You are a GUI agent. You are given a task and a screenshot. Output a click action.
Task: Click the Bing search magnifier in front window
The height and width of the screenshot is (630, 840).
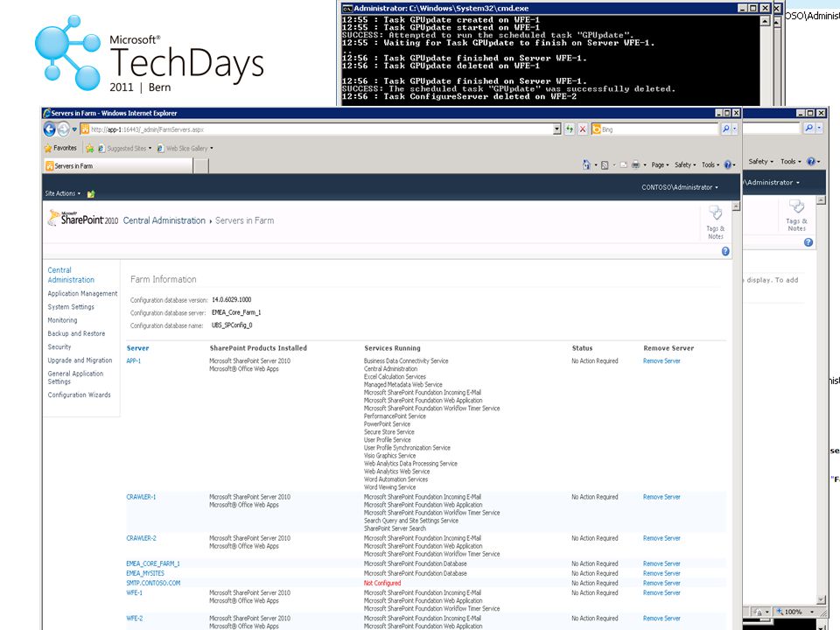click(x=725, y=129)
